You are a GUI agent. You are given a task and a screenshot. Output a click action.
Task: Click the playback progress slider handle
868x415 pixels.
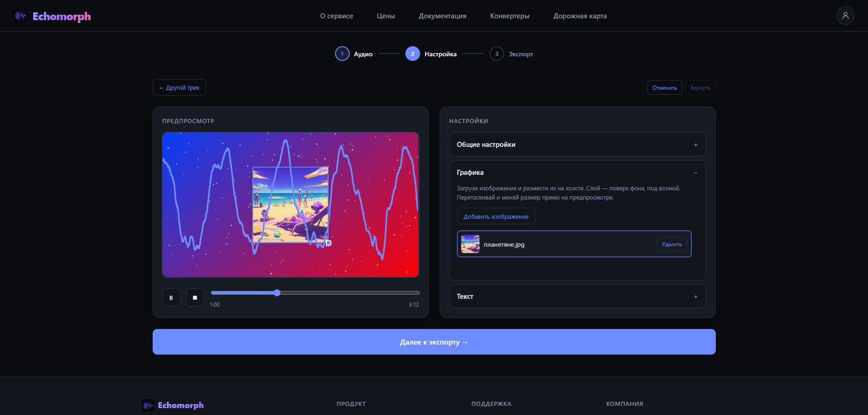[277, 293]
